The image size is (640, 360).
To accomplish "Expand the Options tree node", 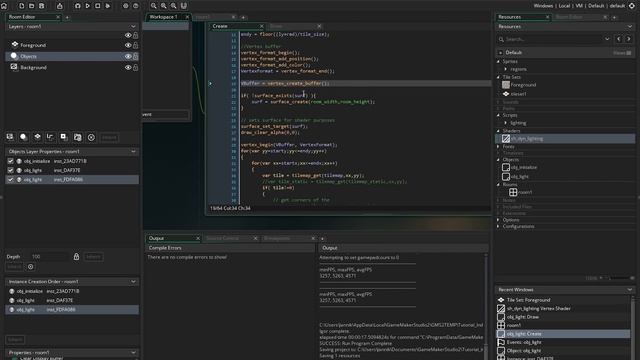I will [x=498, y=220].
